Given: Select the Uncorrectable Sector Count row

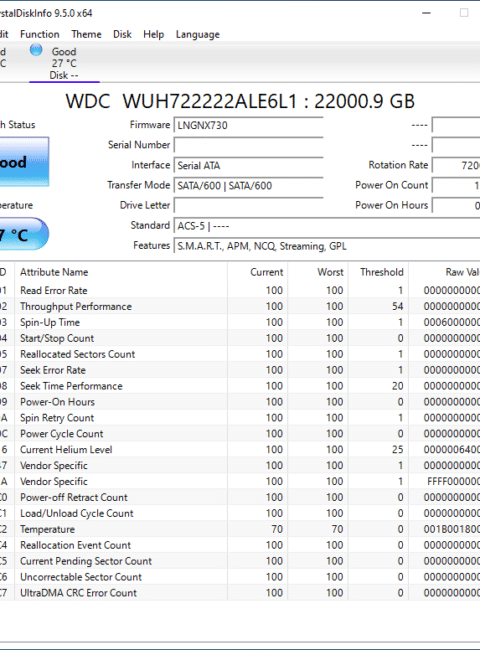Looking at the screenshot, I should (240, 577).
